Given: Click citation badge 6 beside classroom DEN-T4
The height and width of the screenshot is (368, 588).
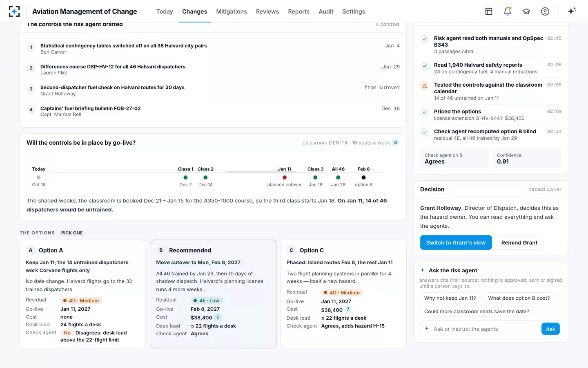Looking at the screenshot, I should click(x=395, y=142).
